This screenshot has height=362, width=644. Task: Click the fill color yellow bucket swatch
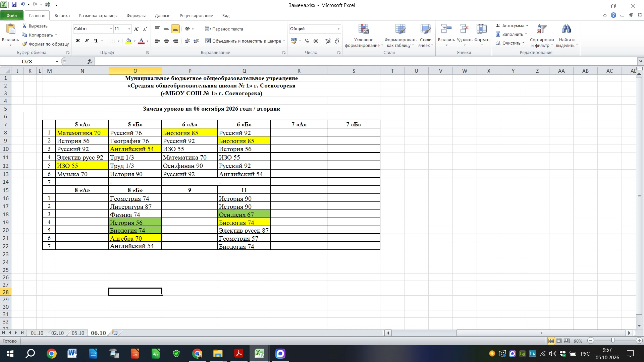tap(128, 41)
